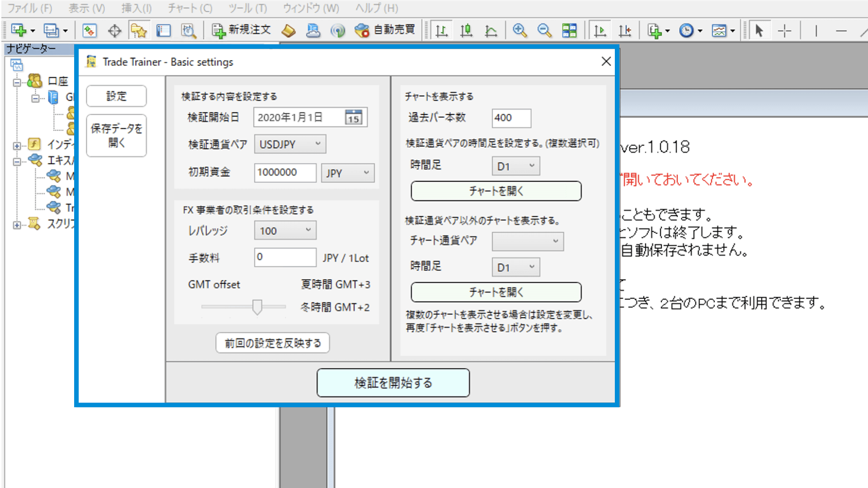The height and width of the screenshot is (488, 868).
Task: Toggle the Navigator star-folder icon
Action: tap(139, 30)
